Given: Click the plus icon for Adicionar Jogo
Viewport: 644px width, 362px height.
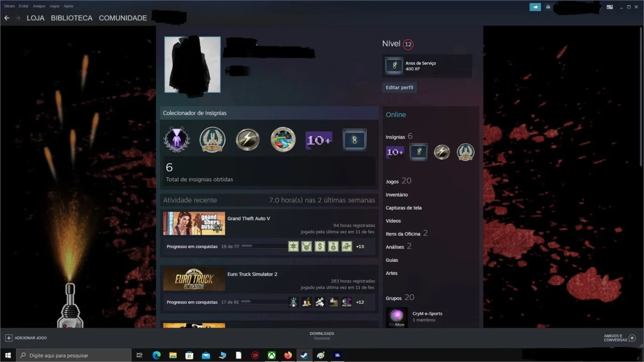Looking at the screenshot, I should [8, 338].
